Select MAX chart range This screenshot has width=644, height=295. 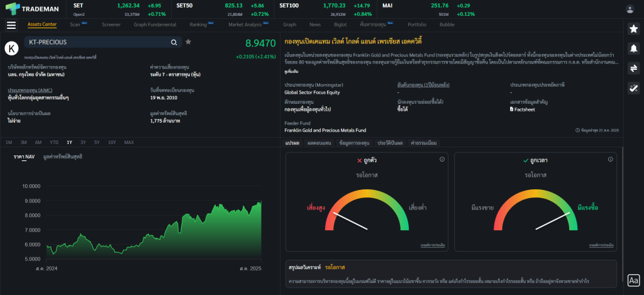pyautogui.click(x=129, y=142)
